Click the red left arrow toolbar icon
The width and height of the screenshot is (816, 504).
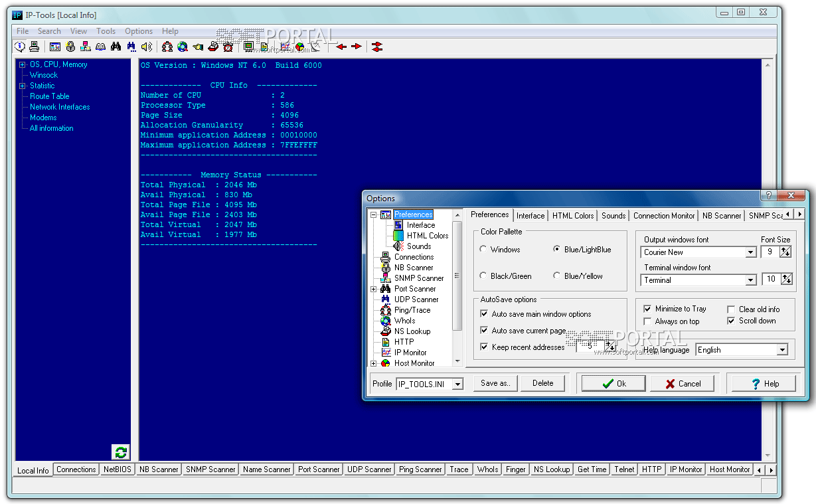pos(341,46)
